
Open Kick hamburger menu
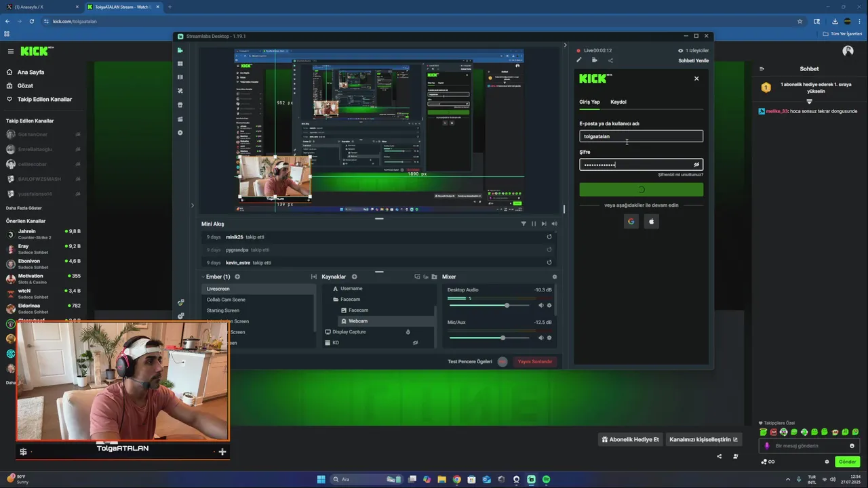click(x=10, y=51)
